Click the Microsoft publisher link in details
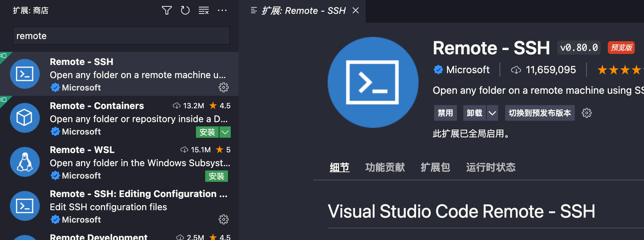Viewport: 644px width, 240px height. pos(468,70)
